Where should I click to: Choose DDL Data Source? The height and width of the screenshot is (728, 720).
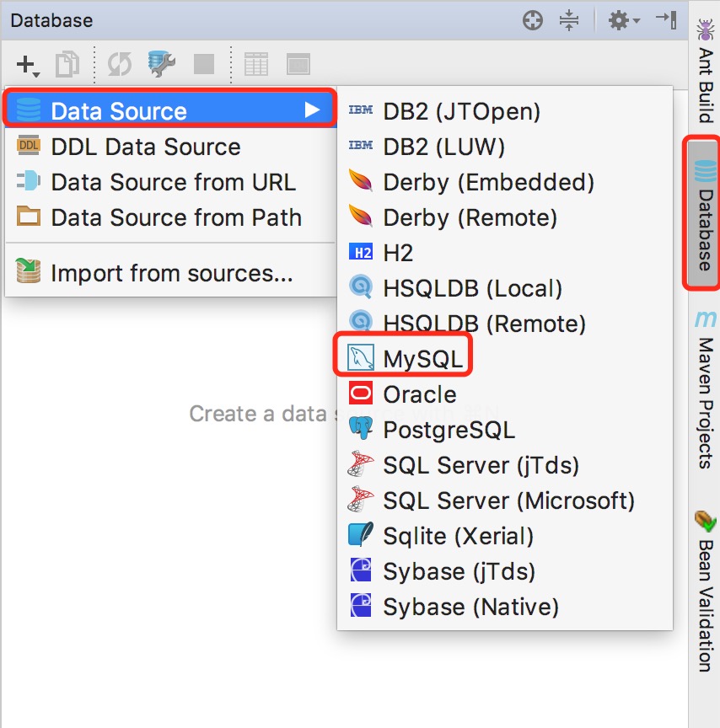169,147
